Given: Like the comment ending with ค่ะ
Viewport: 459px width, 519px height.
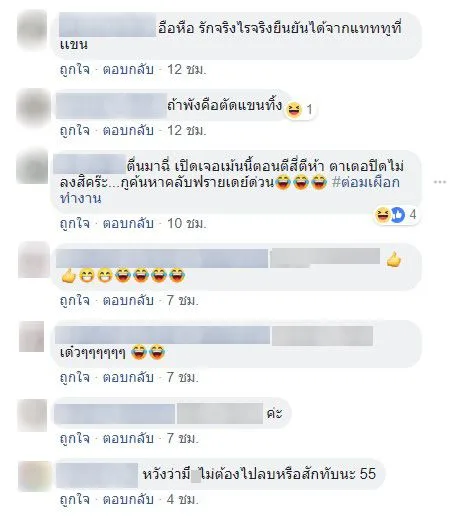Looking at the screenshot, I should [x=75, y=438].
